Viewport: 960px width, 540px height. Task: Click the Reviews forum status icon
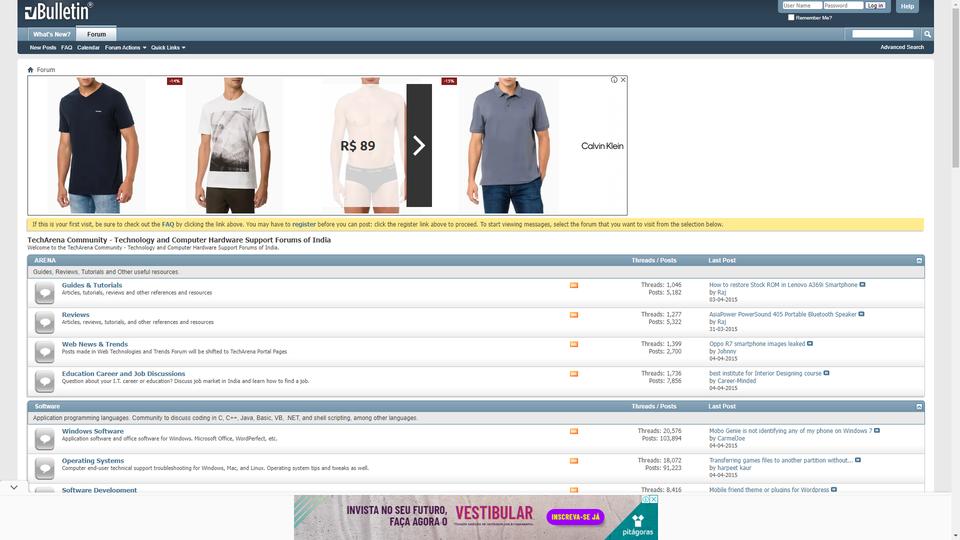click(x=44, y=323)
